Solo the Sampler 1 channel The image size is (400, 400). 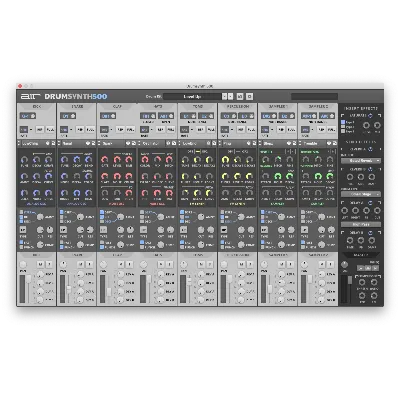click(290, 264)
